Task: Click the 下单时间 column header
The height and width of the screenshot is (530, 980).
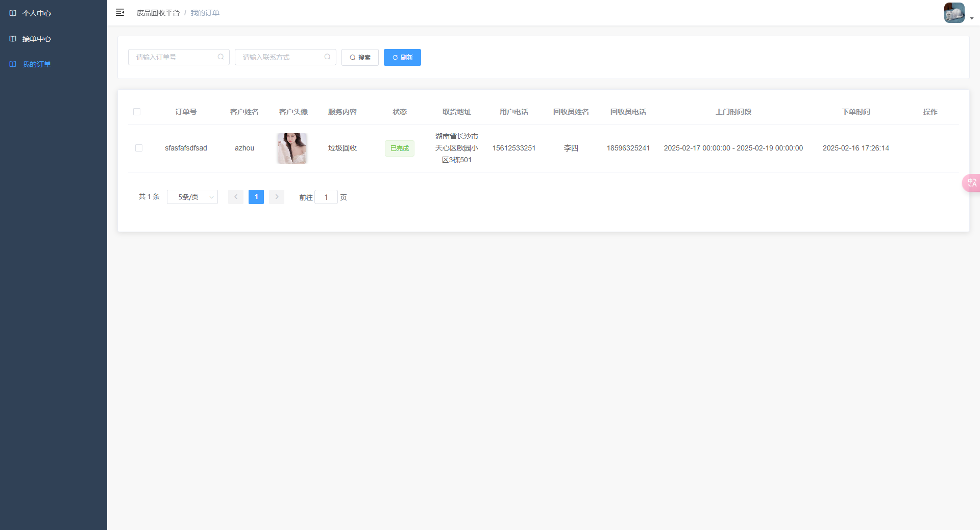Action: pyautogui.click(x=856, y=112)
